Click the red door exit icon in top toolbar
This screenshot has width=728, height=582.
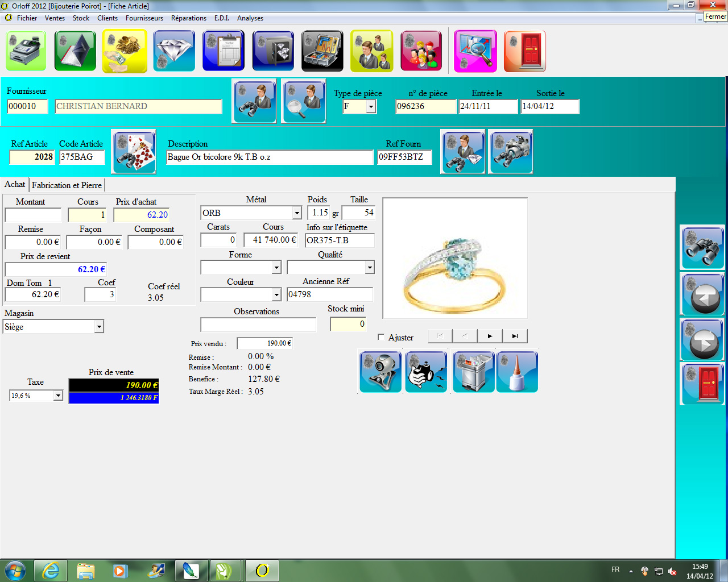click(x=525, y=51)
